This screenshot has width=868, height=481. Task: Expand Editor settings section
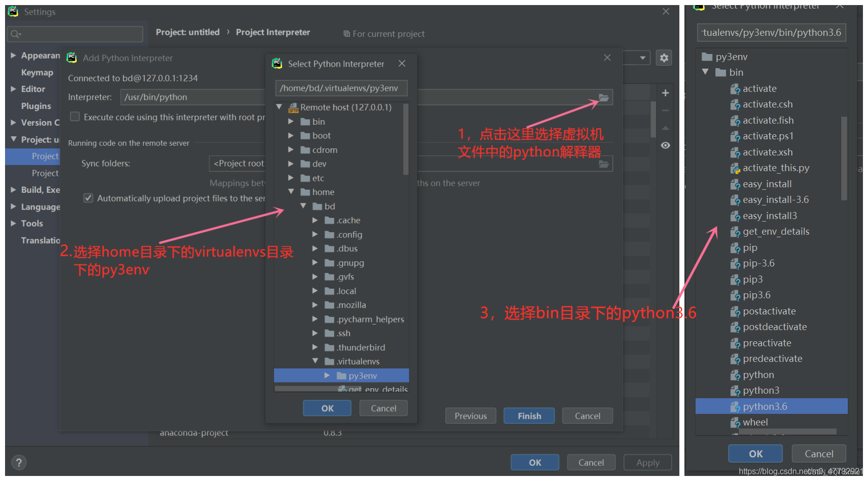tap(14, 89)
